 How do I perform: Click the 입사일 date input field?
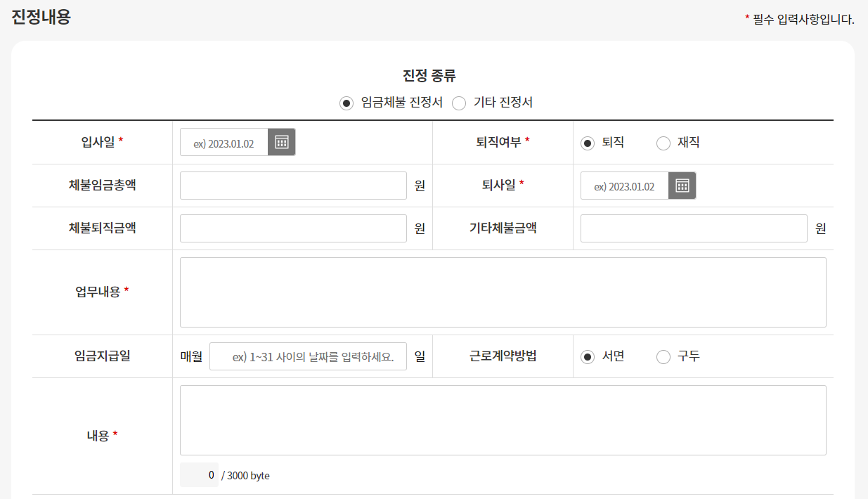(223, 141)
